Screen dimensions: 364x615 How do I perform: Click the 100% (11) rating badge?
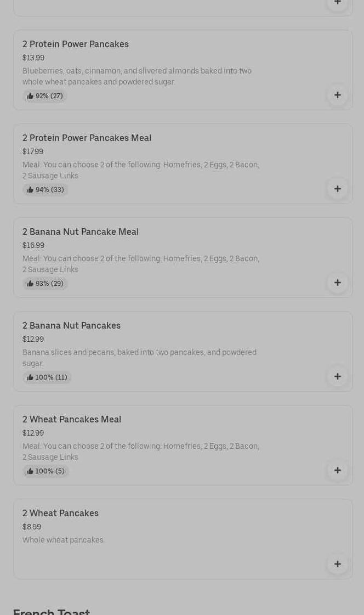[x=47, y=377]
